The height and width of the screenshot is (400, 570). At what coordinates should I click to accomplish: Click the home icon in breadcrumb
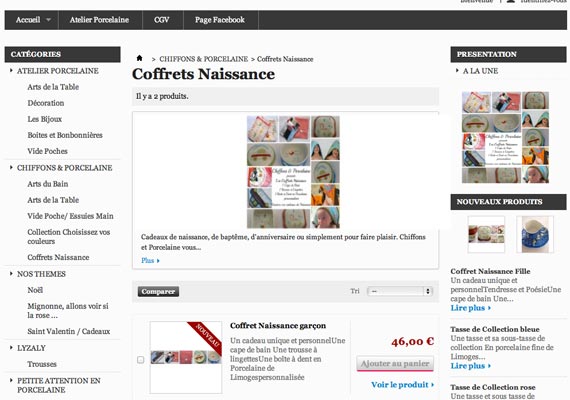[140, 58]
